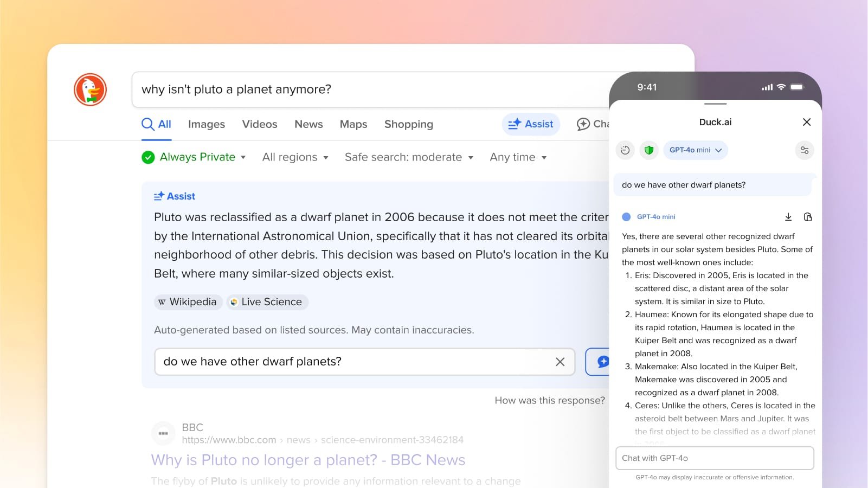Viewport: 868px width, 488px height.
Task: Clear the dwarf planets follow-up question
Action: pyautogui.click(x=560, y=362)
